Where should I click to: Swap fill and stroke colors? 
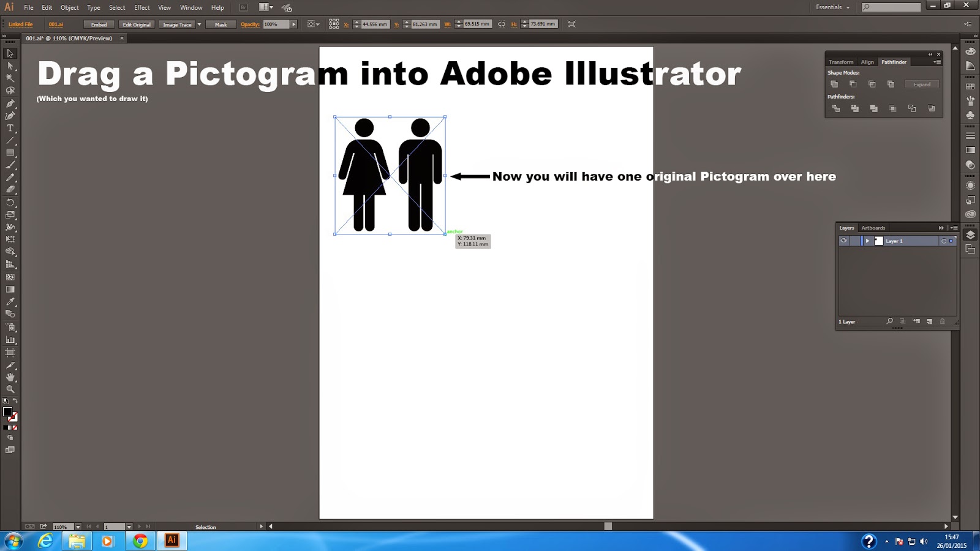(15, 401)
